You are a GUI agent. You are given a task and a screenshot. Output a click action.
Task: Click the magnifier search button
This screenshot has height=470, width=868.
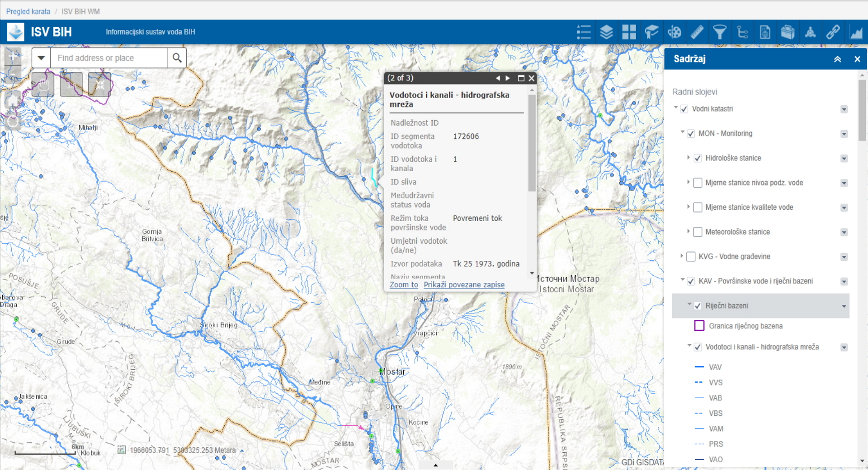[177, 58]
